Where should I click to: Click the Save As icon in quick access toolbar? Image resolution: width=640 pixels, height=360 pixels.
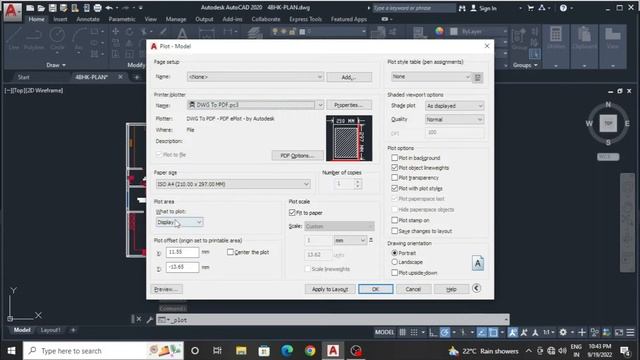pyautogui.click(x=63, y=8)
